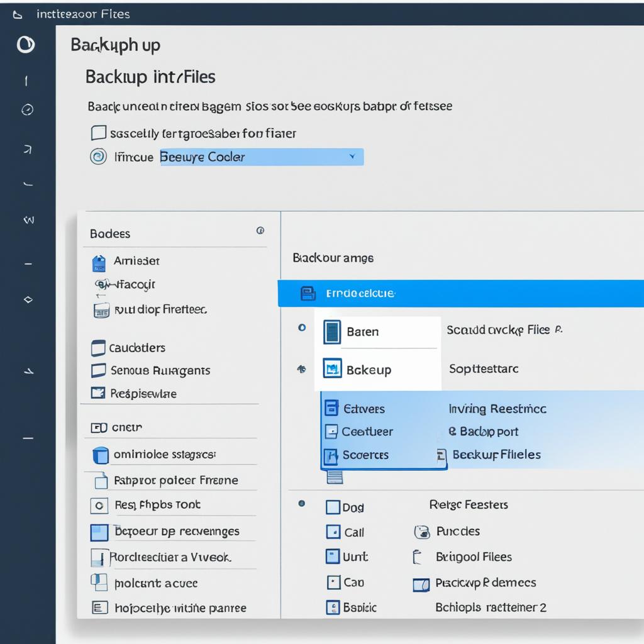Click the Eatvers icon in blue panel
This screenshot has height=644, width=644.
pos(331,408)
